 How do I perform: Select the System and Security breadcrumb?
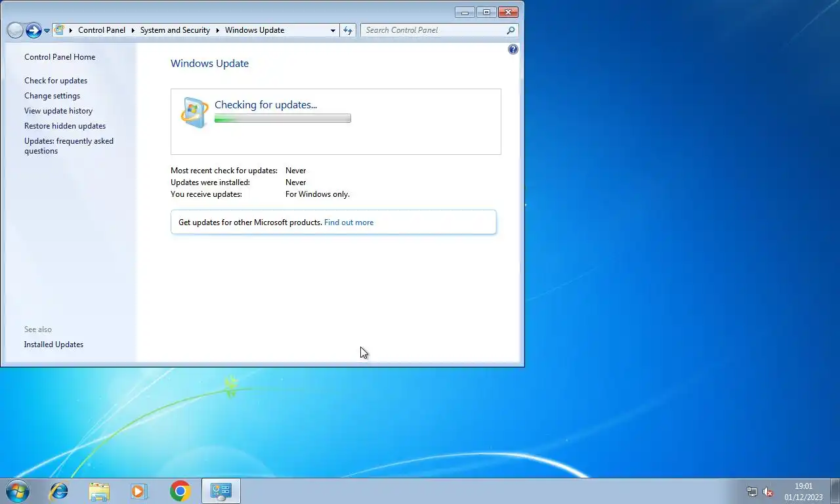click(175, 30)
